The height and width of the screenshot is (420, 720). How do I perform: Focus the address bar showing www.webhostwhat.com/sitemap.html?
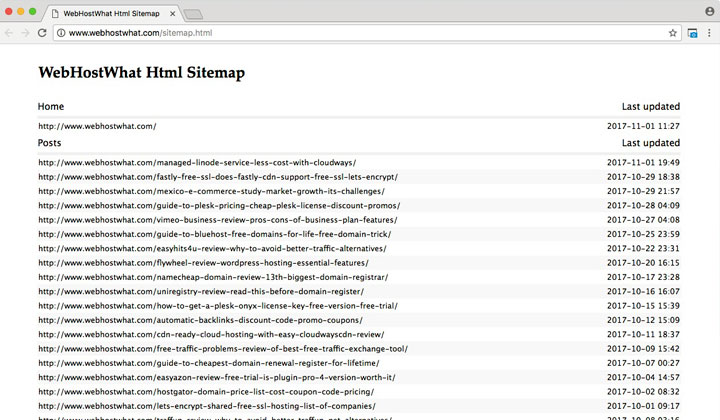(367, 33)
